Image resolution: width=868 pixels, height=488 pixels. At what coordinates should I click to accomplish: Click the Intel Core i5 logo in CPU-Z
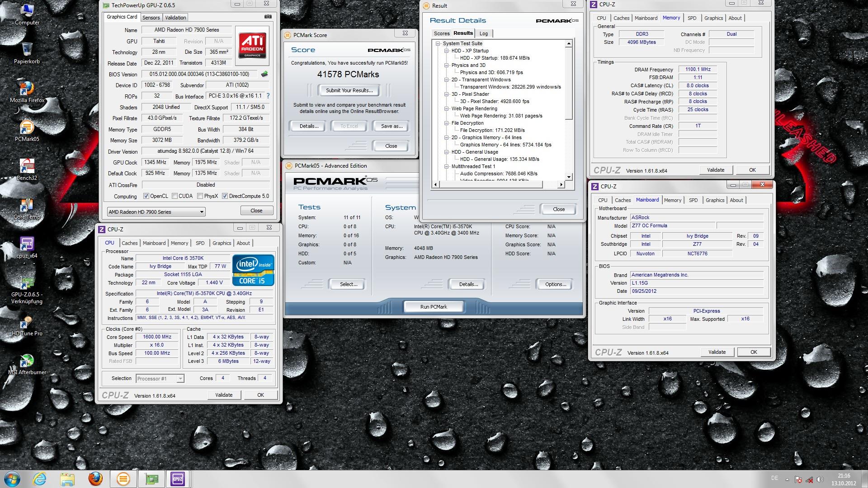tap(253, 270)
